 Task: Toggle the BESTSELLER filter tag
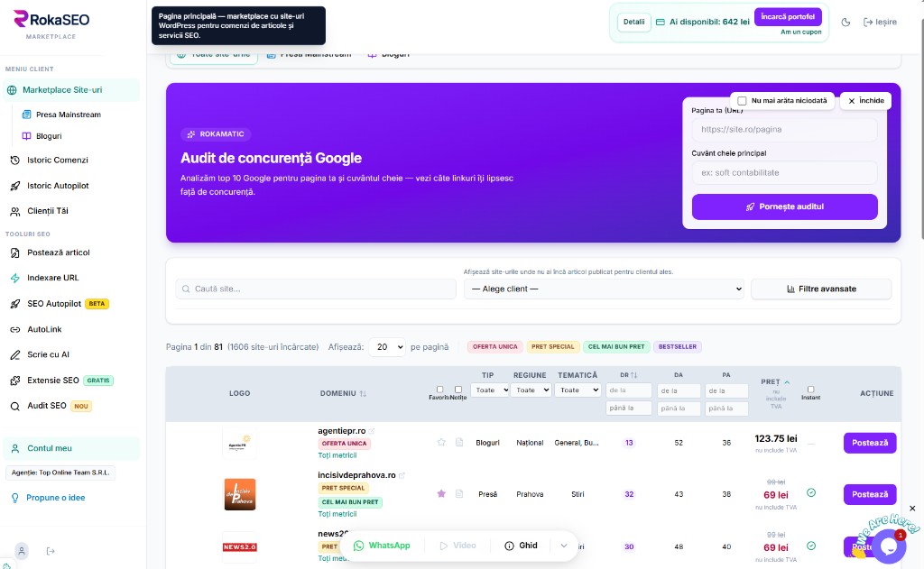click(677, 347)
